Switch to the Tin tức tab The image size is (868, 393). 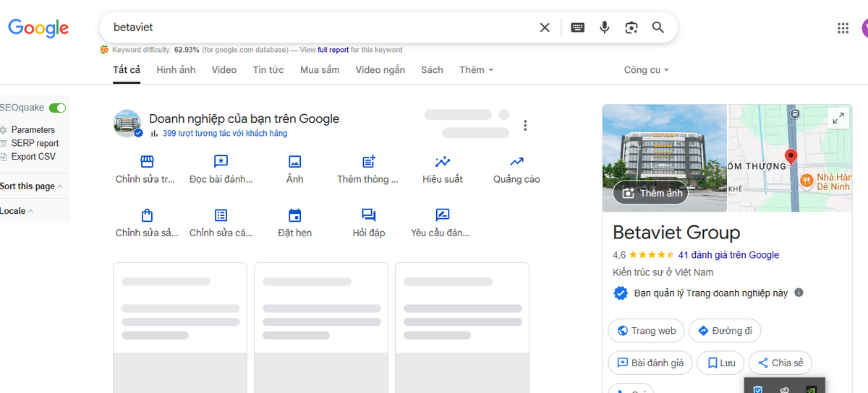(x=268, y=70)
